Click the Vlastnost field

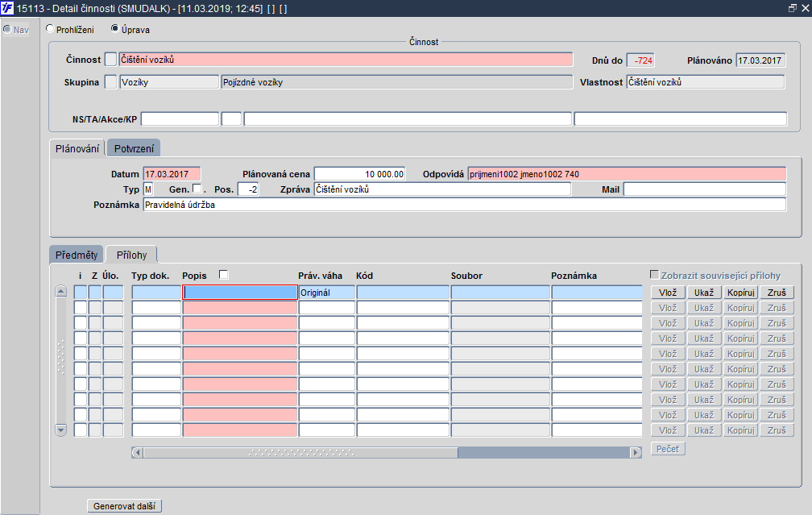tap(706, 82)
